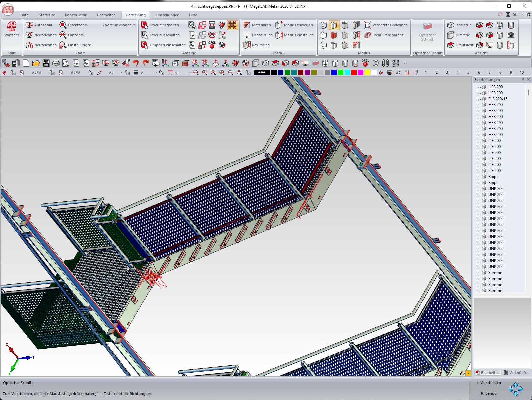Expand the toolbar overflow arrow after the a|3 icon
Image resolution: width=532 pixels, height=400 pixels.
coord(405,63)
